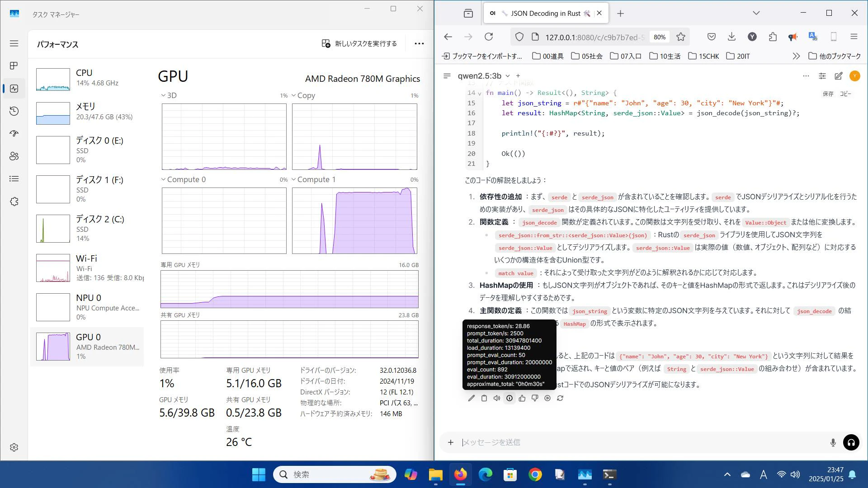This screenshot has height=488, width=868.
Task: Start voice input with the microphone icon
Action: tap(833, 442)
